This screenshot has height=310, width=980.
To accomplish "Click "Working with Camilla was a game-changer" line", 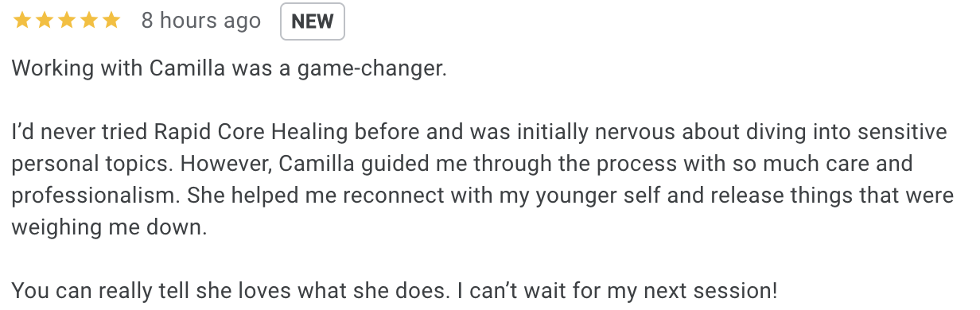I will coord(230,68).
